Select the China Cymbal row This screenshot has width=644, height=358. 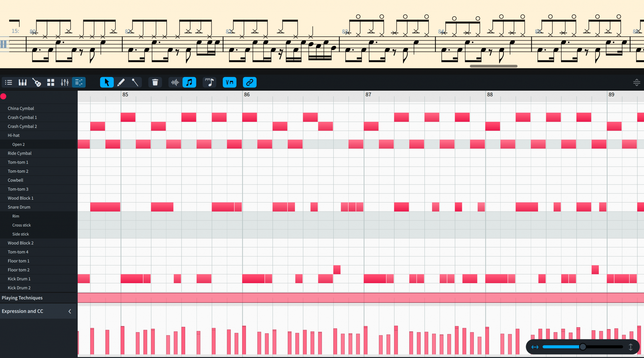[x=39, y=108]
